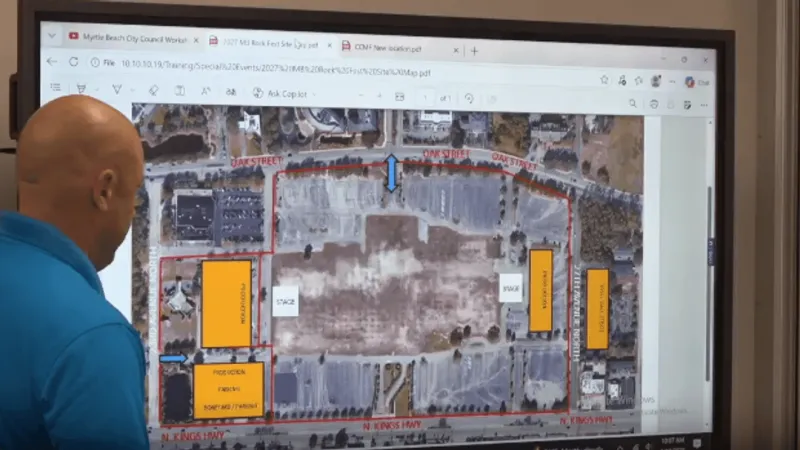Click the PDF vertical scrollbar
The height and width of the screenshot is (450, 800).
[x=709, y=283]
